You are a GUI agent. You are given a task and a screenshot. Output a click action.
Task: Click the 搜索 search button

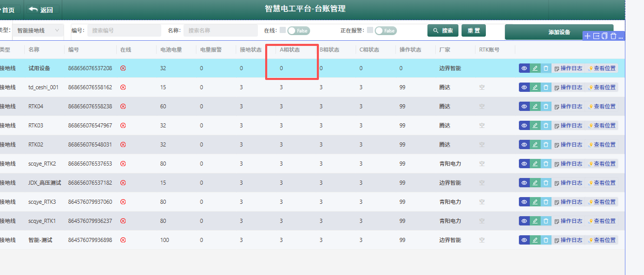(x=443, y=31)
